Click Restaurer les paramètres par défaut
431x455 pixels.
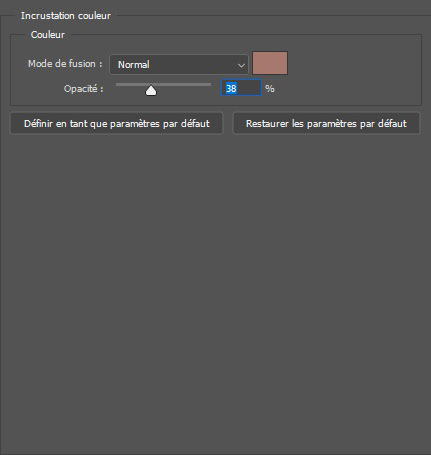tap(326, 123)
